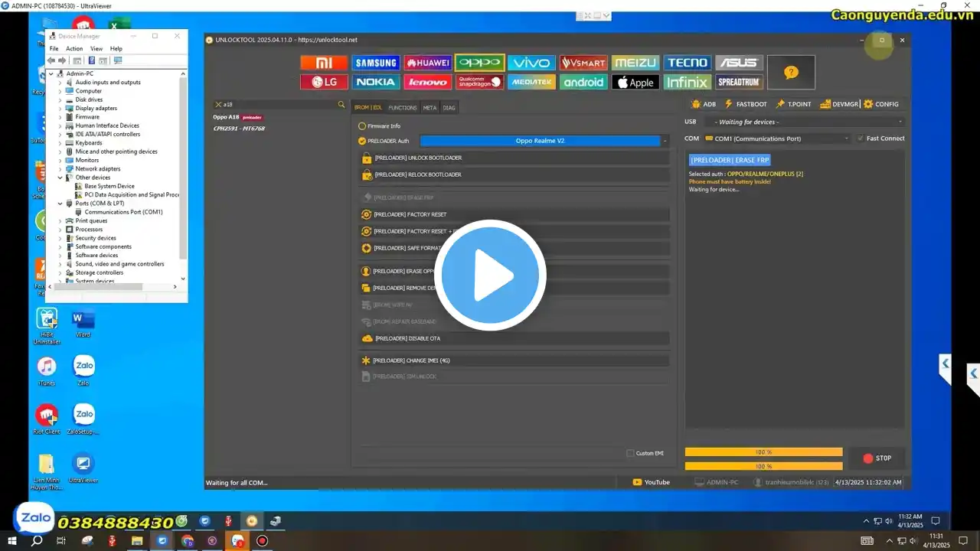Select the Tecno brand tile
Screen dimensions: 980x551
point(688,63)
